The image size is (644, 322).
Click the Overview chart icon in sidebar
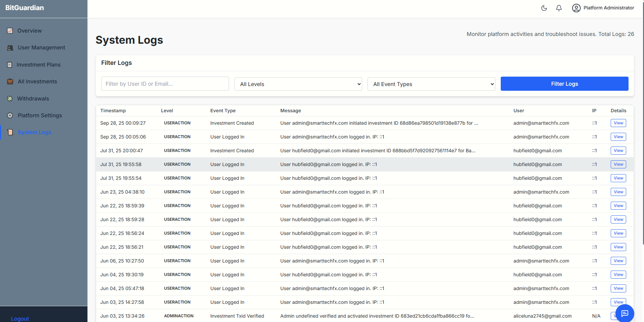tap(10, 31)
